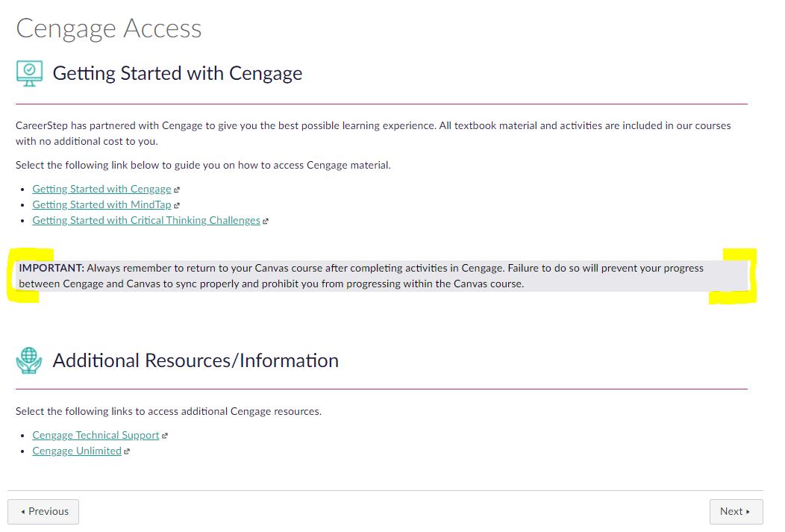
Task: Advance with the Next button
Action: click(736, 512)
